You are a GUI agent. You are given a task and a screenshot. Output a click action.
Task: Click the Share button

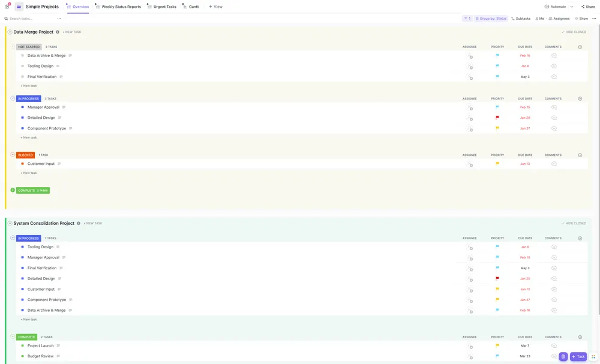click(x=588, y=7)
